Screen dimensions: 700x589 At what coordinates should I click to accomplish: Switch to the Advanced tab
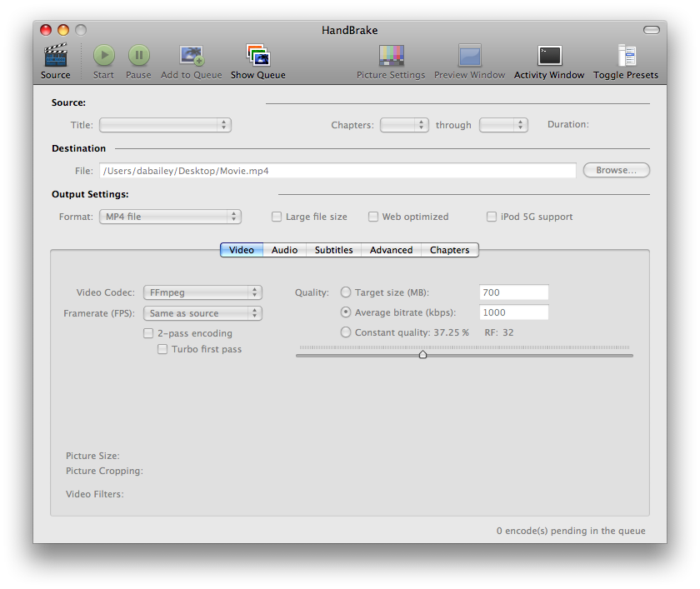pyautogui.click(x=391, y=250)
